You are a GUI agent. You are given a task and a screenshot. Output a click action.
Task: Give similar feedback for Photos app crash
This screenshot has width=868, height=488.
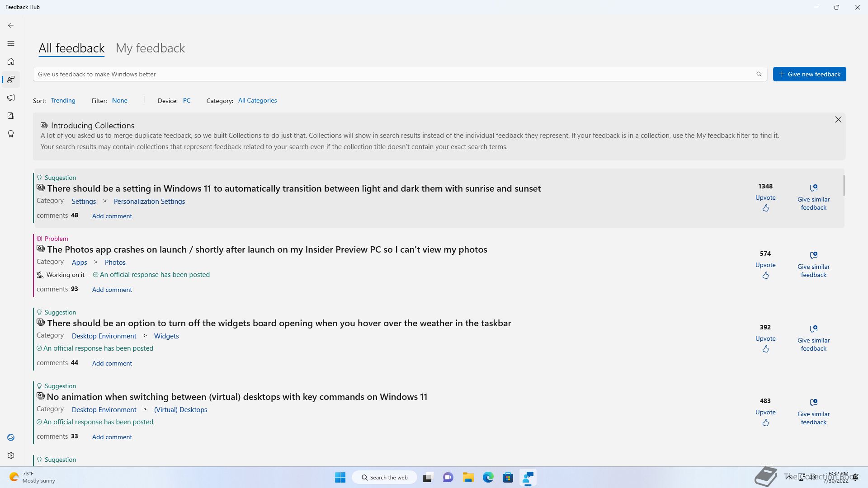[814, 265]
